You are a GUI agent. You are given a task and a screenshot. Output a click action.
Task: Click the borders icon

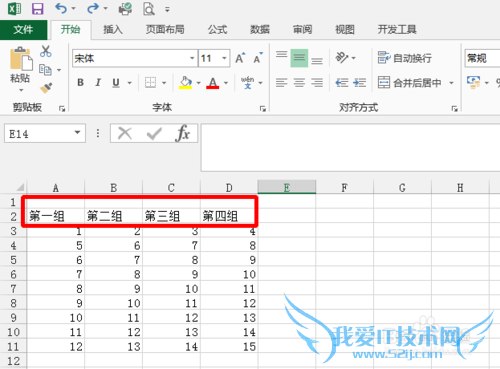click(150, 82)
